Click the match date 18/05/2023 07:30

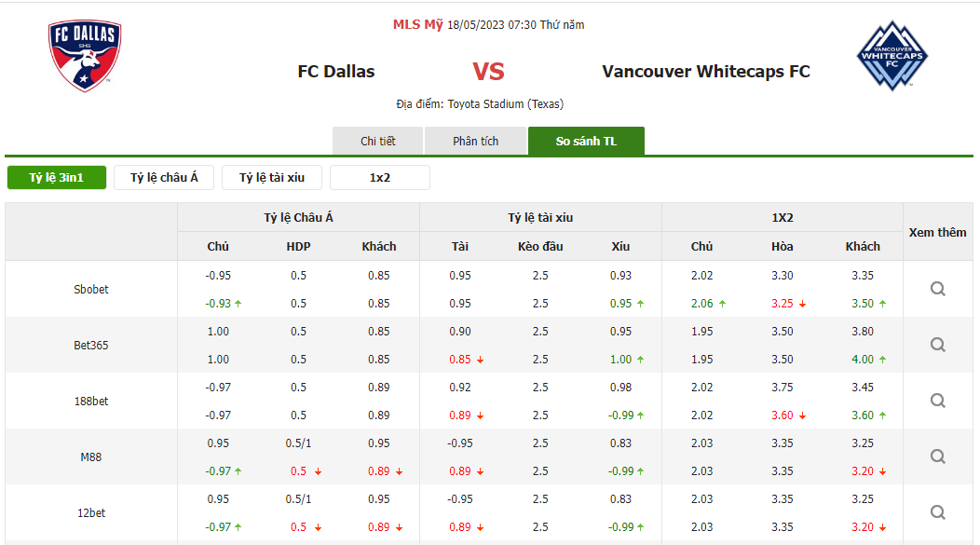pos(492,24)
